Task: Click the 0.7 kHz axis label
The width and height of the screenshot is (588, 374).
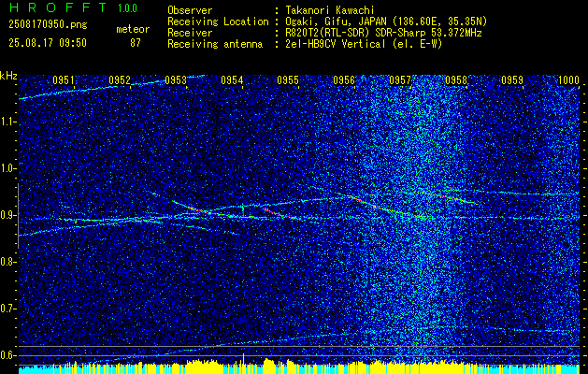Action: click(x=7, y=309)
